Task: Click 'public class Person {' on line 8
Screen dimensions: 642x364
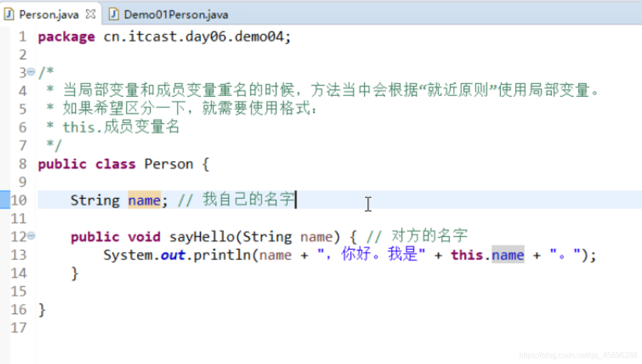Action: [123, 164]
